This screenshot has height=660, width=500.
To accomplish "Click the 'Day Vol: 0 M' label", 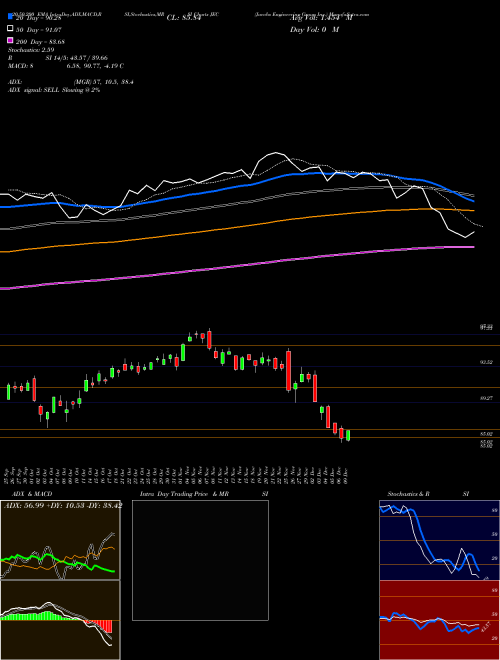I will pyautogui.click(x=314, y=30).
